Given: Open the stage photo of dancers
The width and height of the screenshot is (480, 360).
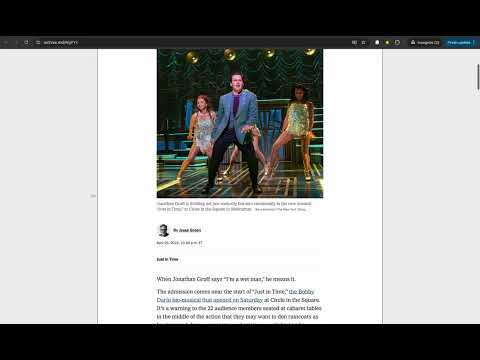Looking at the screenshot, I should (x=240, y=123).
